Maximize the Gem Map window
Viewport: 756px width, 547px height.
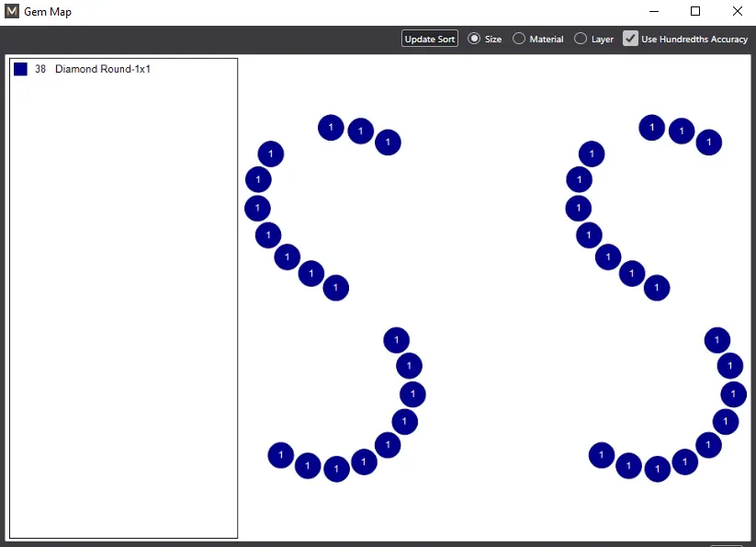(x=695, y=12)
